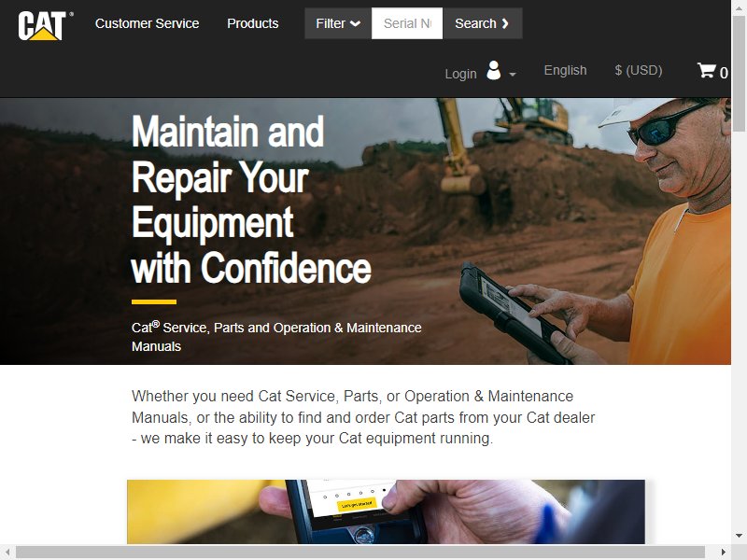This screenshot has height=560, width=747.
Task: Click the CAT logo
Action: pyautogui.click(x=45, y=25)
